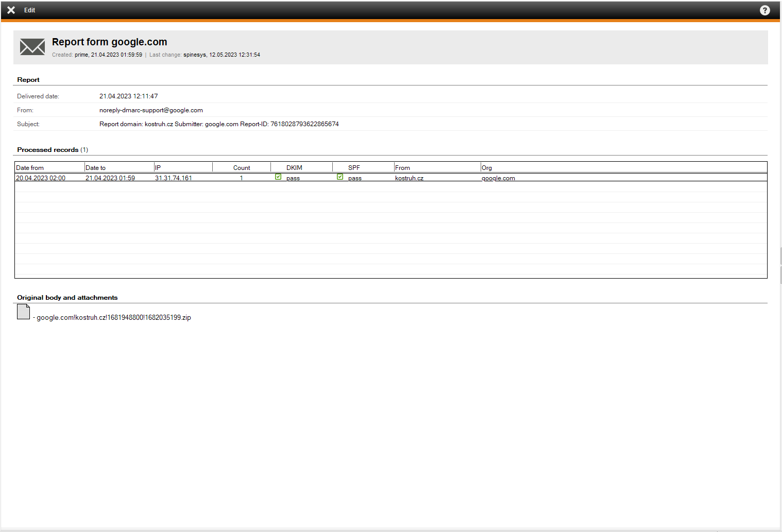Select the Count value 1 cell
Image resolution: width=782 pixels, height=532 pixels.
point(241,178)
